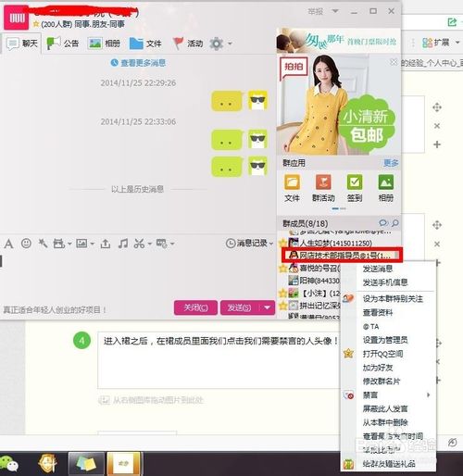This screenshot has width=463, height=476.
Task: Select 设置为管理员 in the context menu
Action: tap(385, 340)
